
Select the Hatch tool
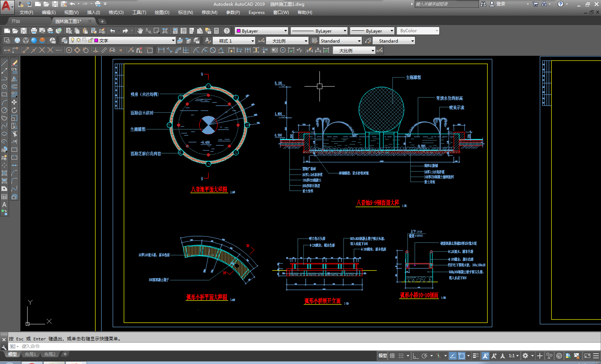4,173
